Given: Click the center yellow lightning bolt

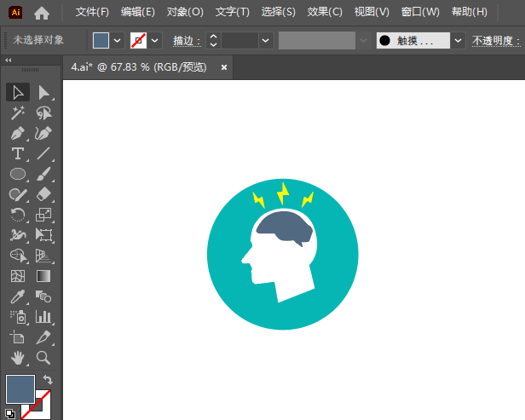Looking at the screenshot, I should [x=283, y=193].
